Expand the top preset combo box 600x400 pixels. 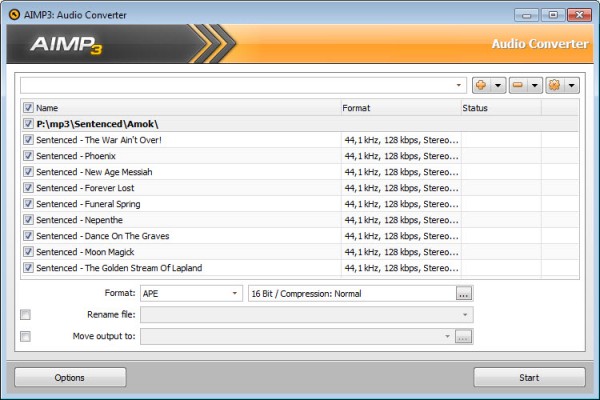coord(458,85)
